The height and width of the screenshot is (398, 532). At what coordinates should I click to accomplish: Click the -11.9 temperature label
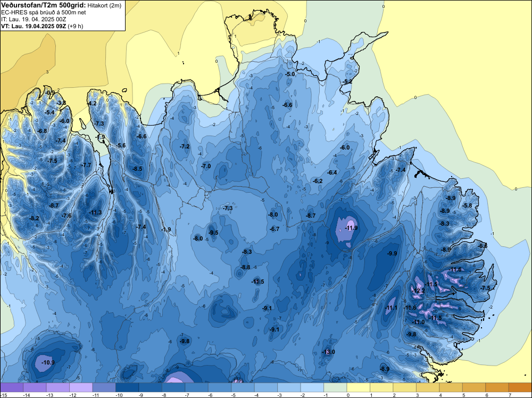click(351, 228)
